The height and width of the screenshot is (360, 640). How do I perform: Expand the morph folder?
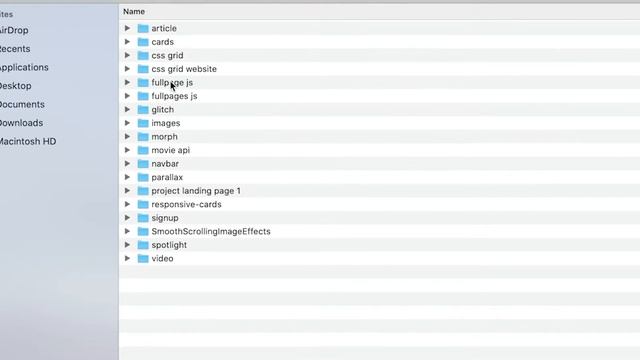(127, 136)
